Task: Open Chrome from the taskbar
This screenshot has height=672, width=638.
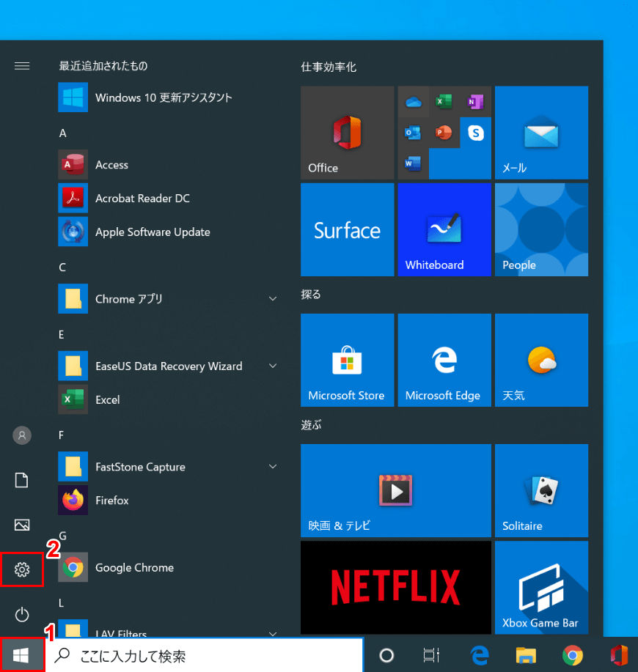Action: click(573, 655)
